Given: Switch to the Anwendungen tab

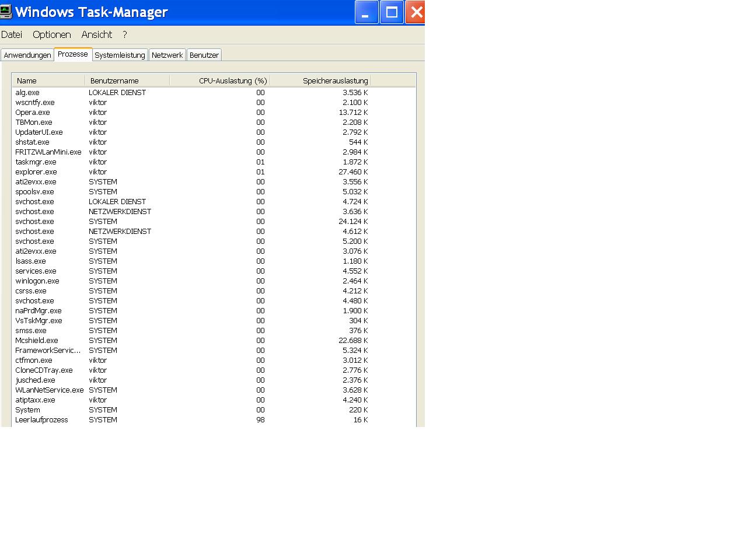Looking at the screenshot, I should click(27, 55).
